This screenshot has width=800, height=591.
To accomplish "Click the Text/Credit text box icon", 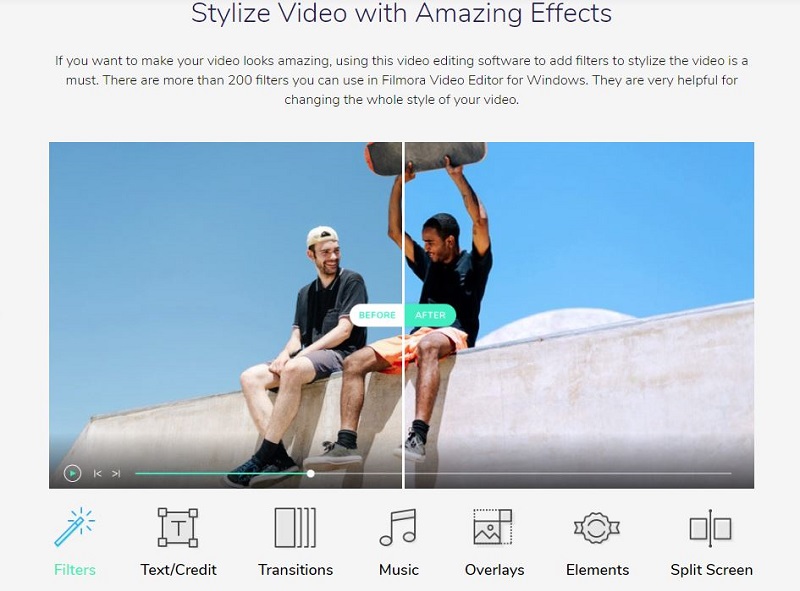I will (178, 527).
